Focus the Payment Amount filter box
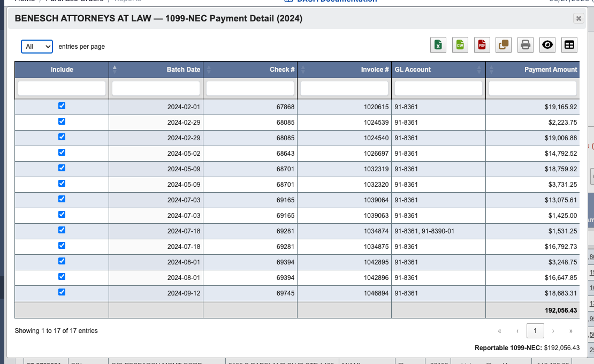Screen dimensions: 594x364 532,88
